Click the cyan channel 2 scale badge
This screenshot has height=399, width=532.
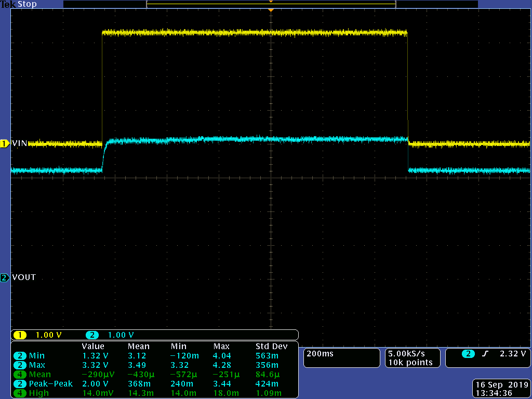click(x=92, y=335)
